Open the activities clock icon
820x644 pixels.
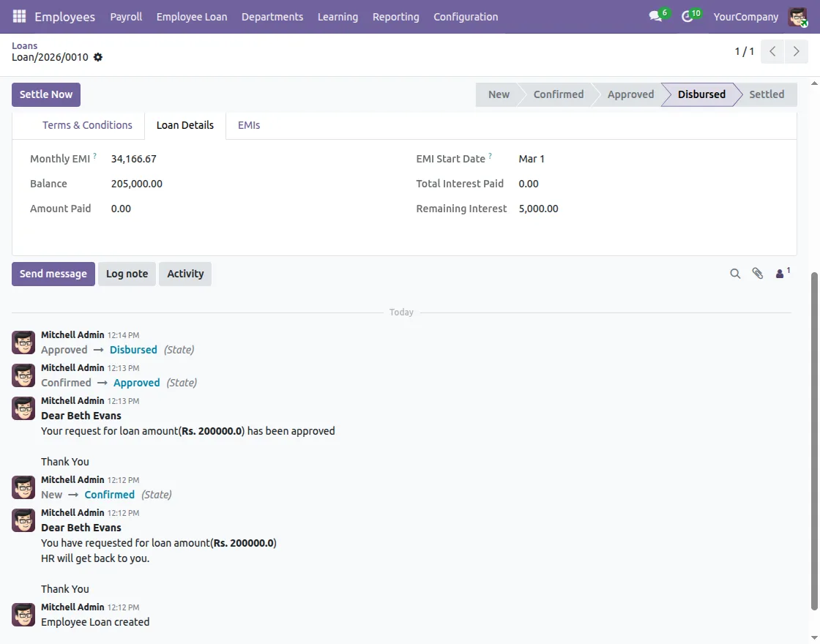tap(687, 16)
